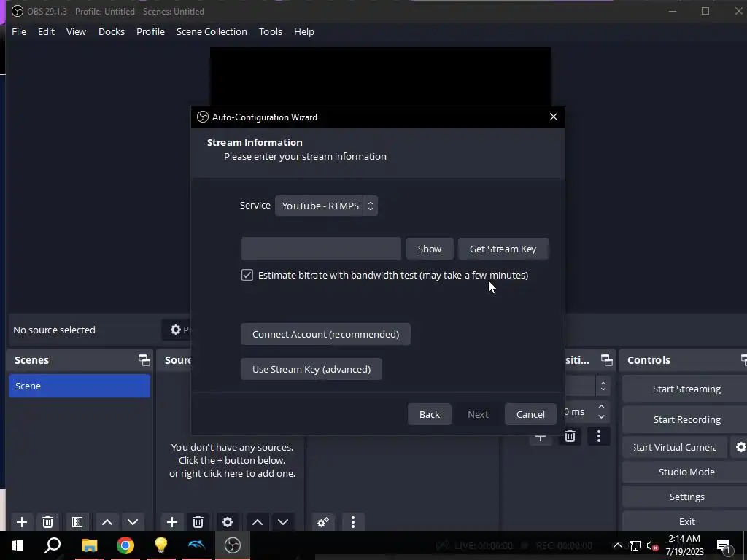The height and width of the screenshot is (560, 747).
Task: Launch Google Chrome from taskbar
Action: [x=125, y=545]
